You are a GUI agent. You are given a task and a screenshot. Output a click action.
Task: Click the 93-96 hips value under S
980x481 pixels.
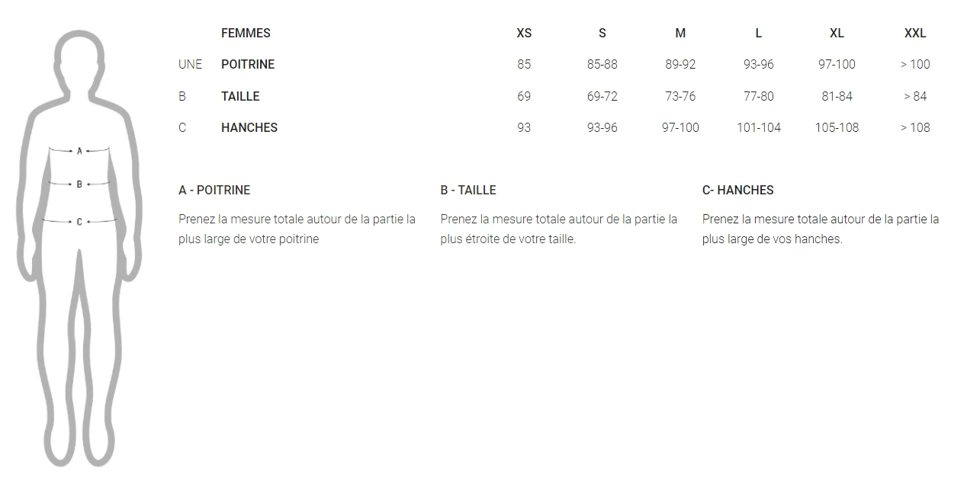coord(602,127)
